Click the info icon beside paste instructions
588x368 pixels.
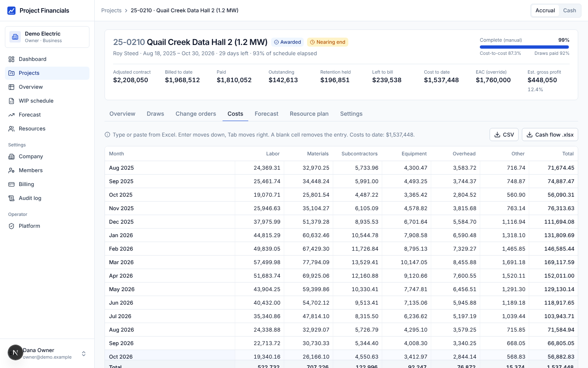pos(107,135)
